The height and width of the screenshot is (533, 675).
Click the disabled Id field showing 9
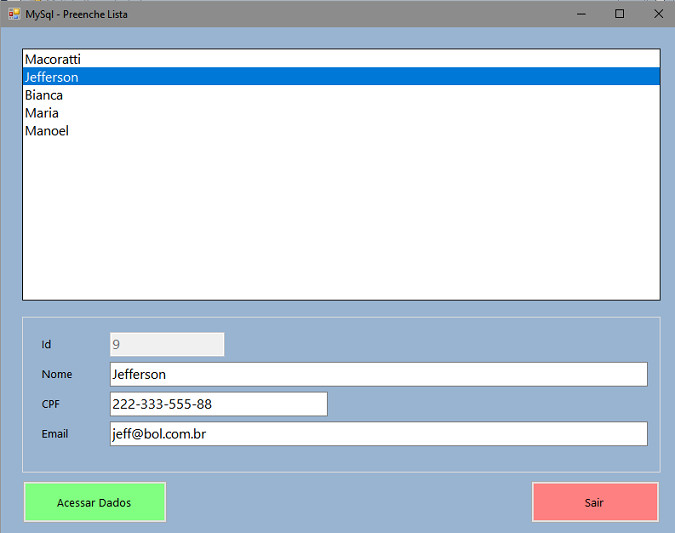tap(167, 344)
